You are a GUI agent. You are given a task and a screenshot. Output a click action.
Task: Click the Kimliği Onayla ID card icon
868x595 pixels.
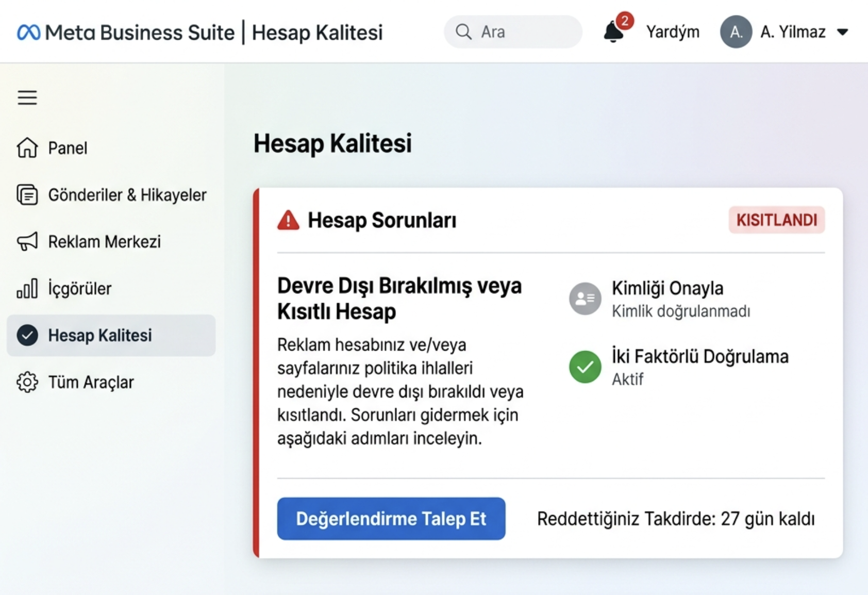point(585,299)
